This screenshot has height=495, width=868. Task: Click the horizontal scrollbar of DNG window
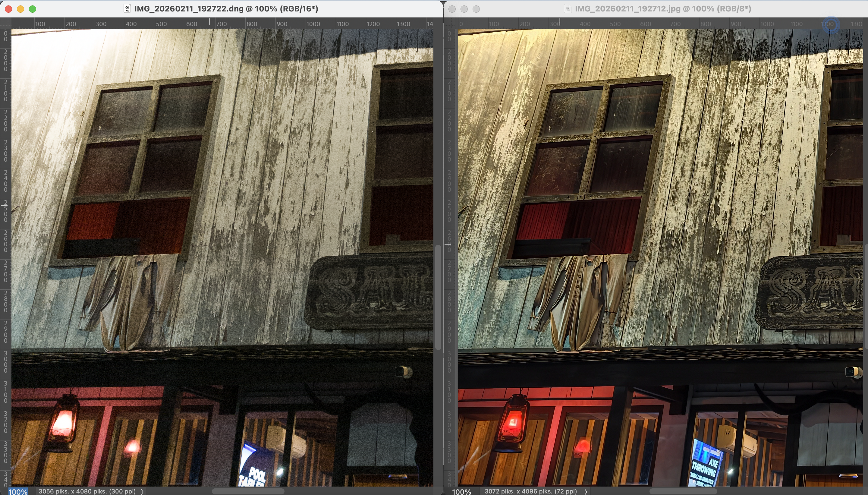(248, 491)
